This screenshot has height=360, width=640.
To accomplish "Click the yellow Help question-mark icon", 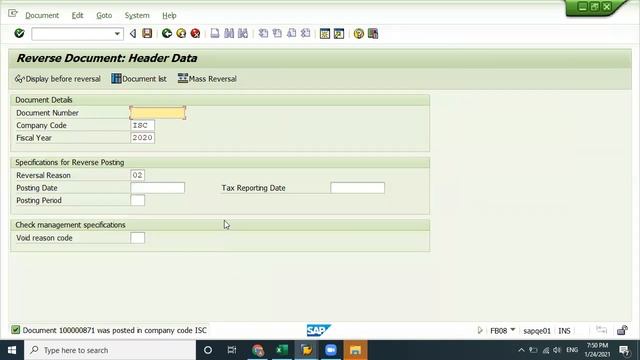I will click(x=359, y=33).
